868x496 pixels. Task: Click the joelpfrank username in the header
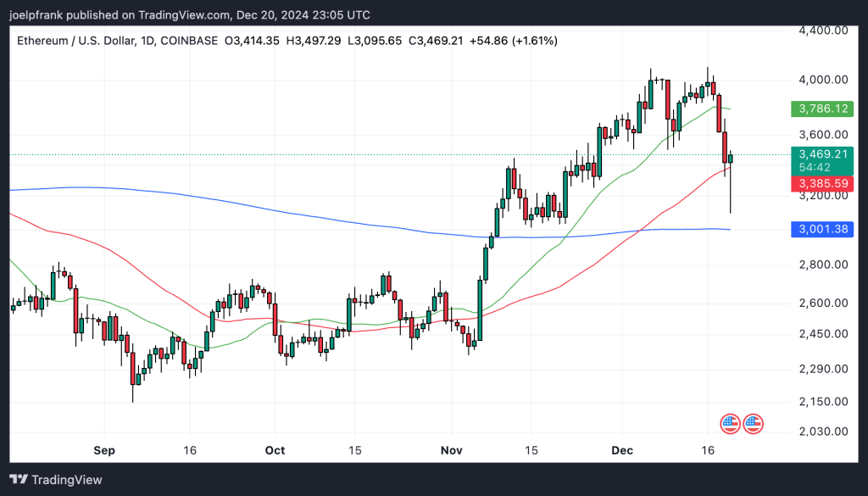point(34,14)
